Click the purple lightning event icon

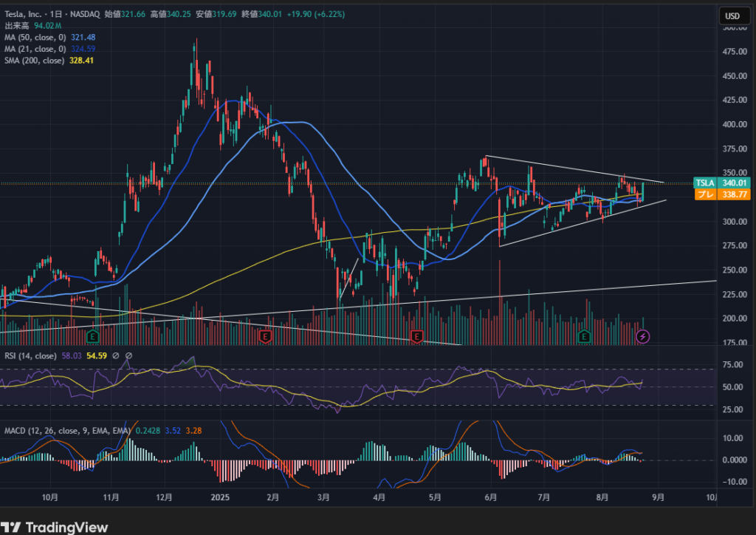(x=643, y=336)
